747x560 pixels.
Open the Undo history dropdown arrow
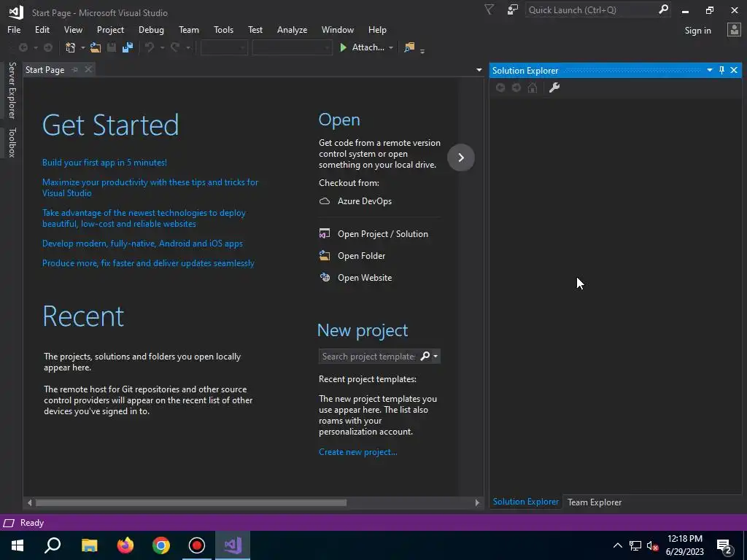click(162, 47)
